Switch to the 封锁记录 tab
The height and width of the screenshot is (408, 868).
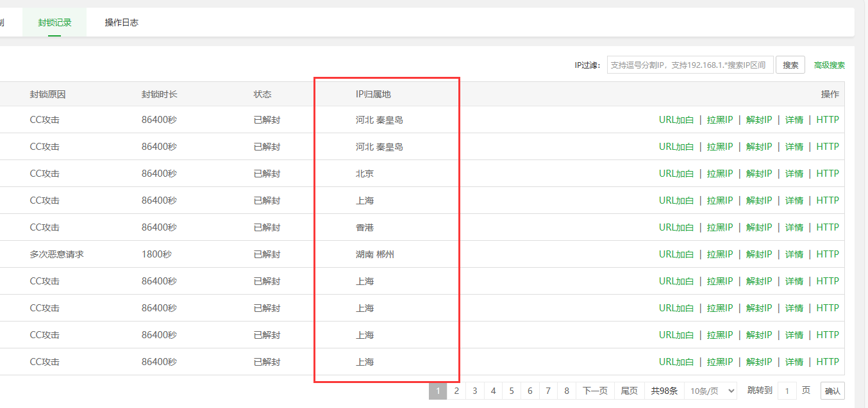(54, 22)
